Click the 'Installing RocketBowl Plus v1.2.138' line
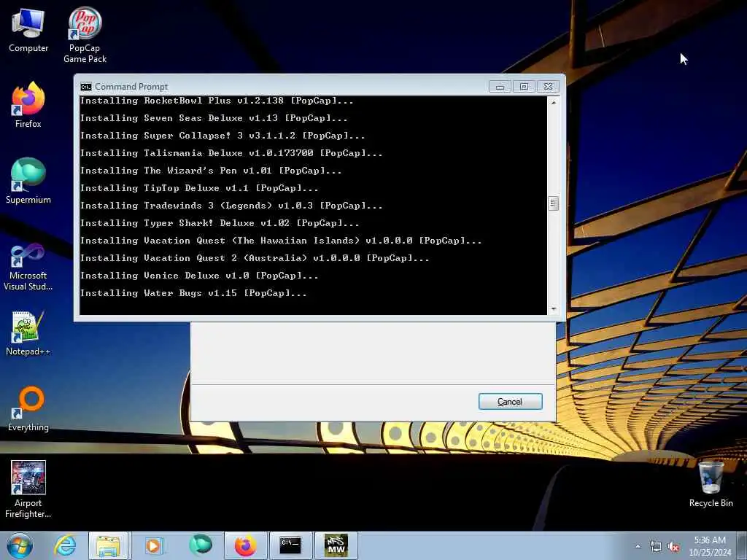 coord(217,101)
